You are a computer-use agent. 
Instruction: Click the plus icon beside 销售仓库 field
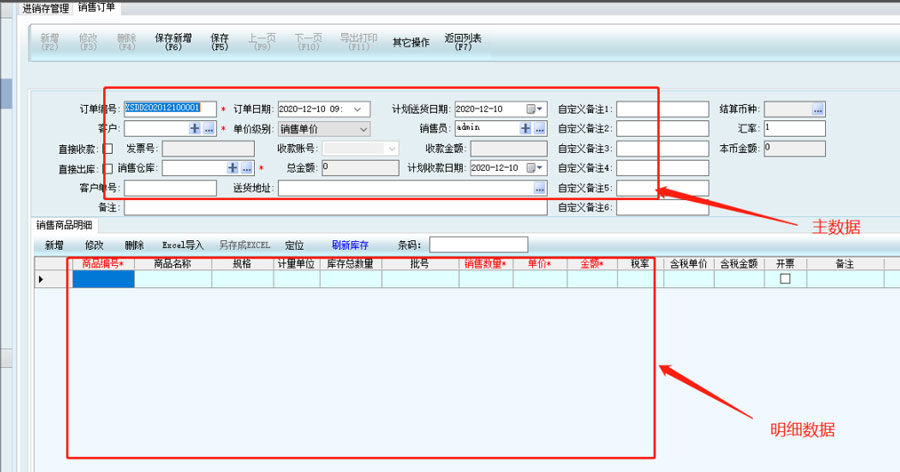tap(233, 168)
